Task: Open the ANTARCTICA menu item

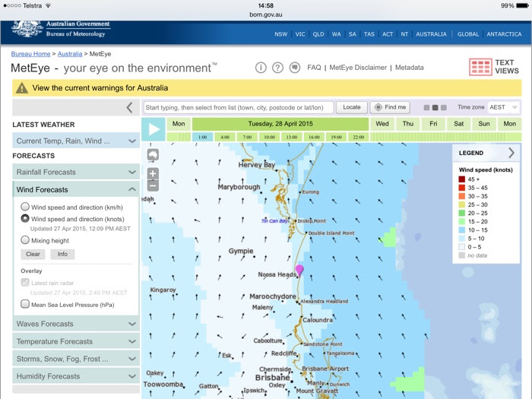Action: (504, 34)
